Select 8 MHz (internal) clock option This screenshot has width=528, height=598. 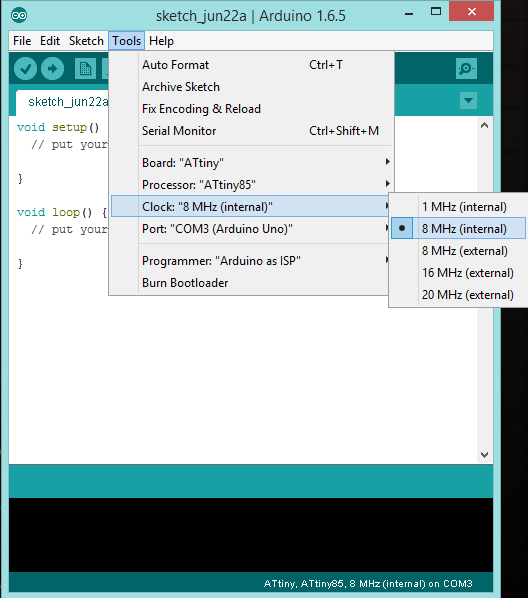[x=458, y=228]
